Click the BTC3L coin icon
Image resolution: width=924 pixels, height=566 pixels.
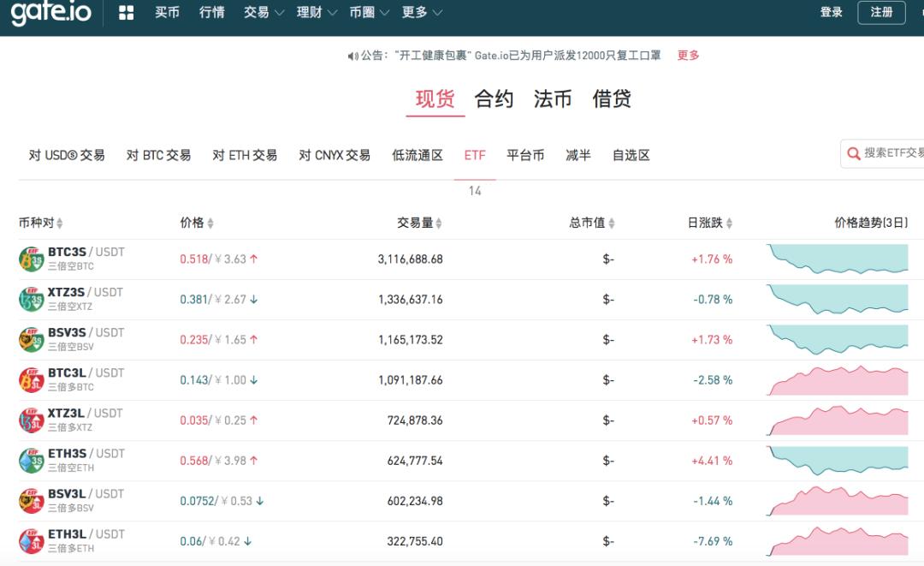coord(32,380)
